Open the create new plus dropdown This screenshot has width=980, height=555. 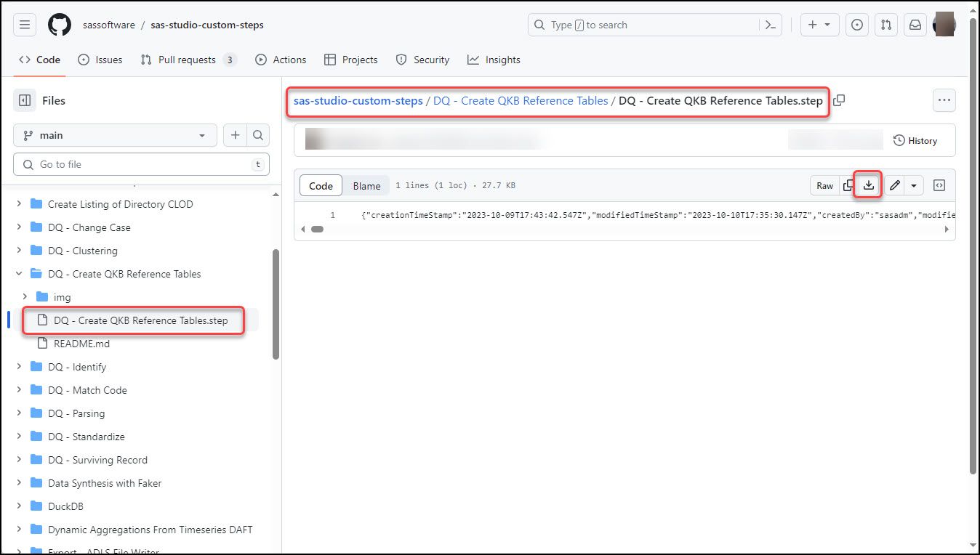coord(819,24)
